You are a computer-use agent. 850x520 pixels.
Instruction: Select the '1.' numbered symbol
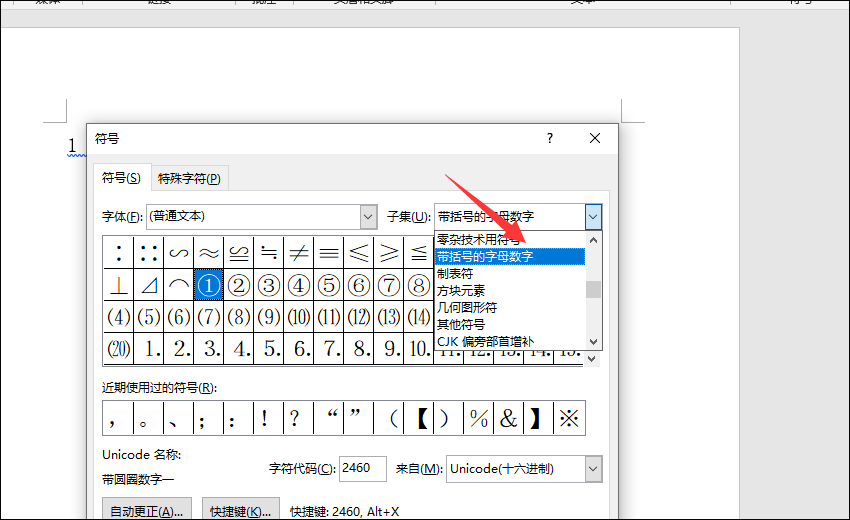tap(149, 349)
